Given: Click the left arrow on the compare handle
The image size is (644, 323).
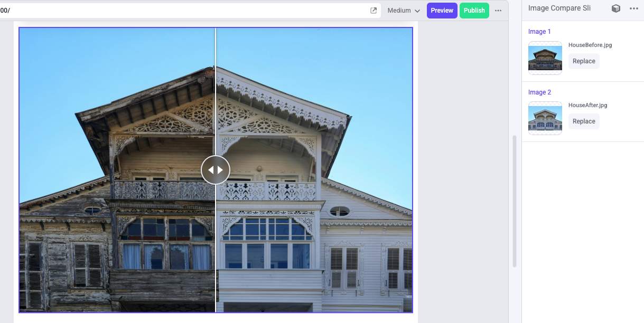Looking at the screenshot, I should [211, 169].
